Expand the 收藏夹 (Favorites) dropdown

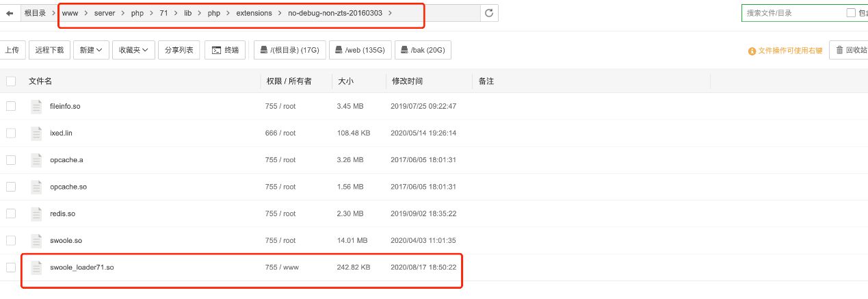coord(133,50)
